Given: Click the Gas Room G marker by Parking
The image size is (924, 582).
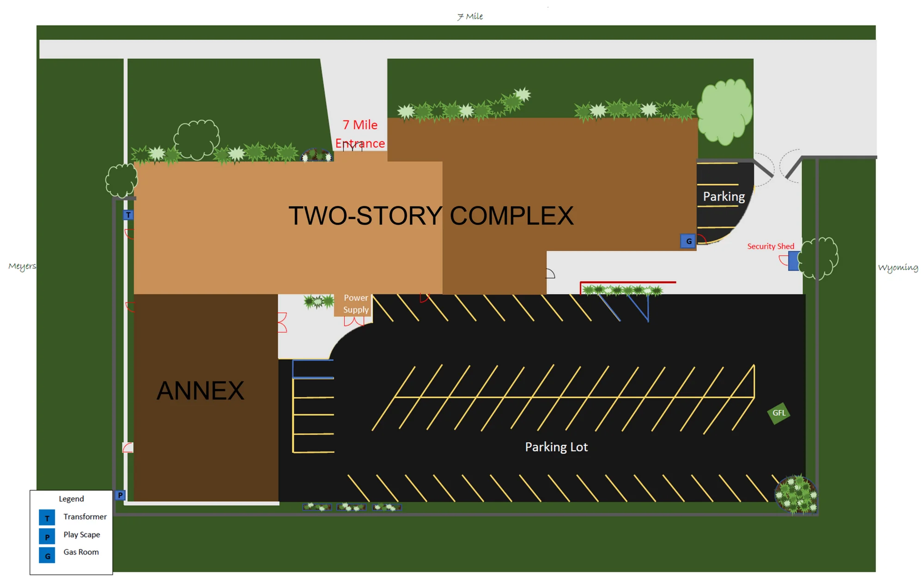Looking at the screenshot, I should 688,241.
